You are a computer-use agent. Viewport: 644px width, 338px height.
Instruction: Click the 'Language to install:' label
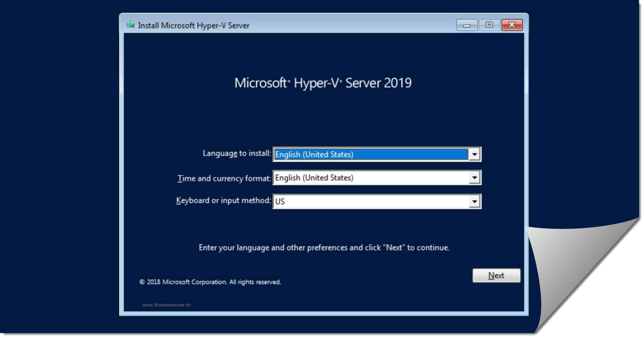pos(237,154)
